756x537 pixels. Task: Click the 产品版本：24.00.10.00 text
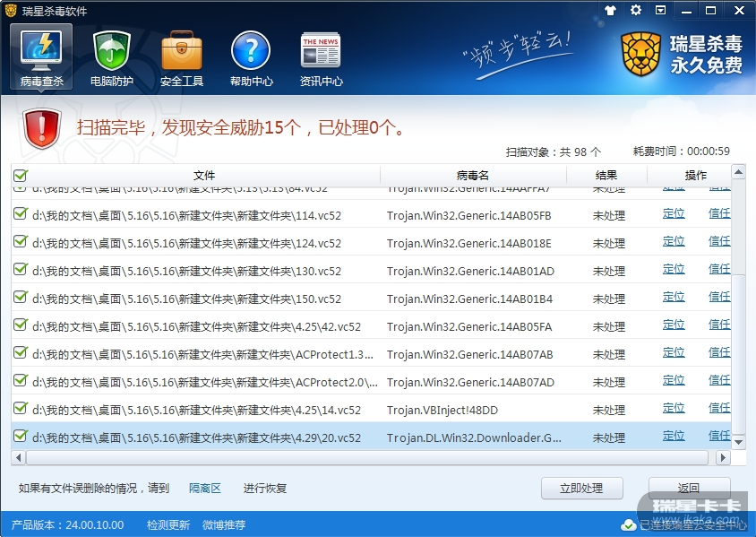coord(67,525)
